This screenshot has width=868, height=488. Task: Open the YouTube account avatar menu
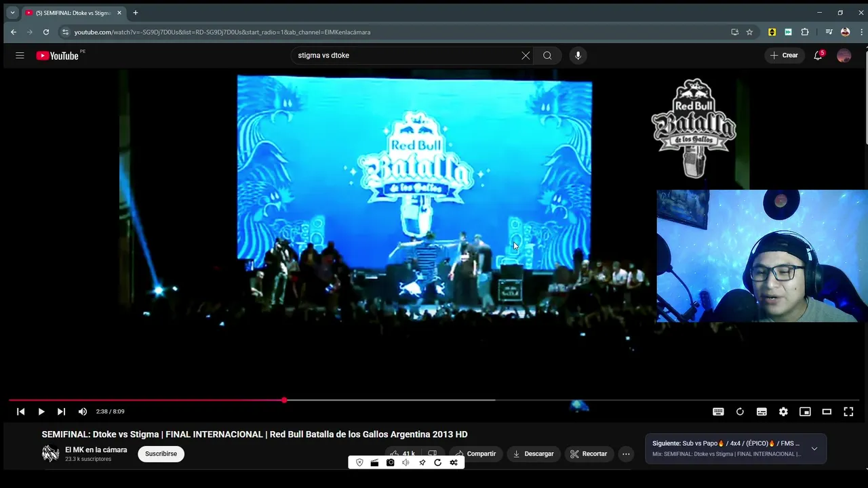pos(844,56)
